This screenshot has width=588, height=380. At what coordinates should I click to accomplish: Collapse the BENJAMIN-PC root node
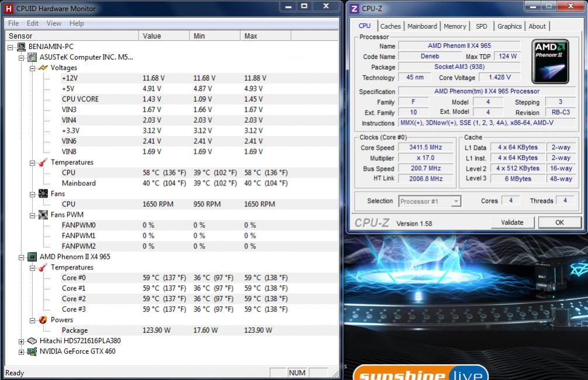coord(11,47)
